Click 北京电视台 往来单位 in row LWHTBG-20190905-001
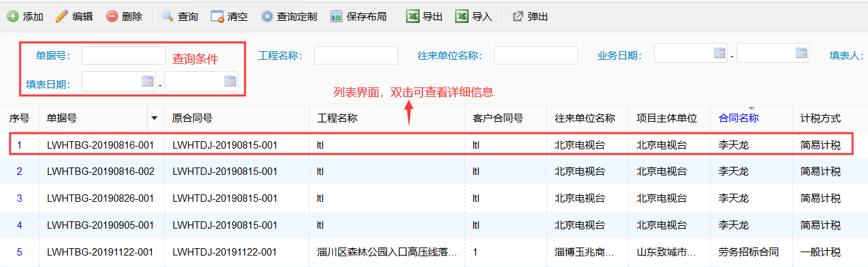 (x=579, y=225)
